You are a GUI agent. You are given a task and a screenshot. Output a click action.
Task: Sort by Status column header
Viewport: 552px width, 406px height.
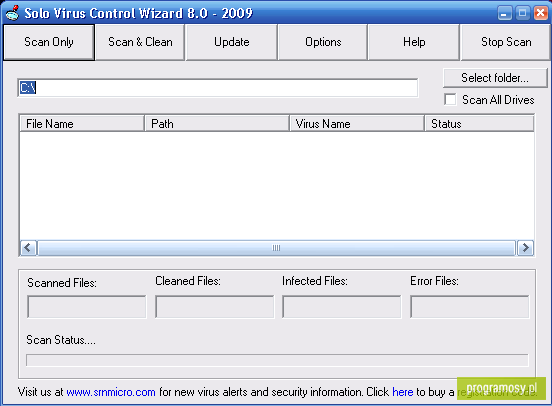click(x=479, y=124)
